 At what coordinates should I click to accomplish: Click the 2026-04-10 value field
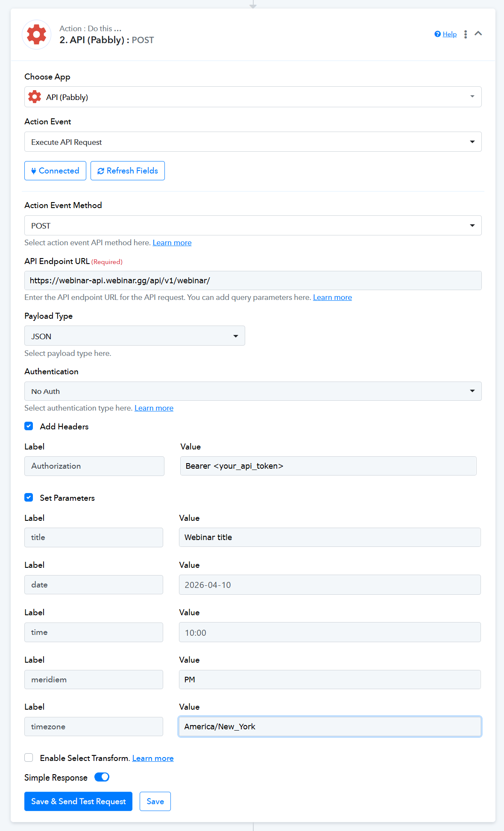[330, 585]
